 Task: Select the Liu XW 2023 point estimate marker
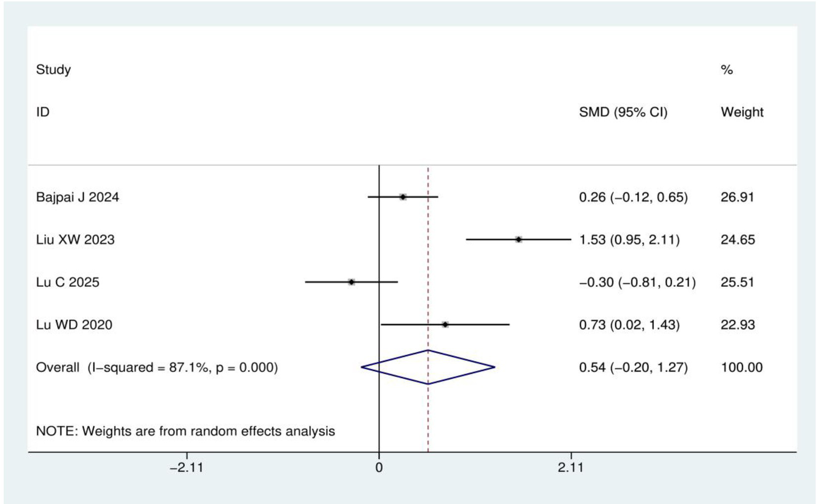tap(519, 240)
